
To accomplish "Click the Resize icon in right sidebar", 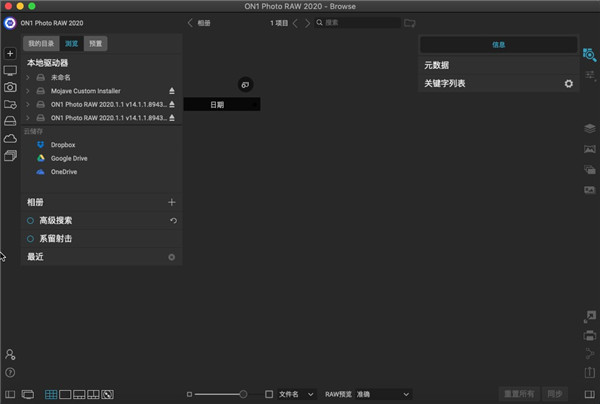I will [x=590, y=317].
